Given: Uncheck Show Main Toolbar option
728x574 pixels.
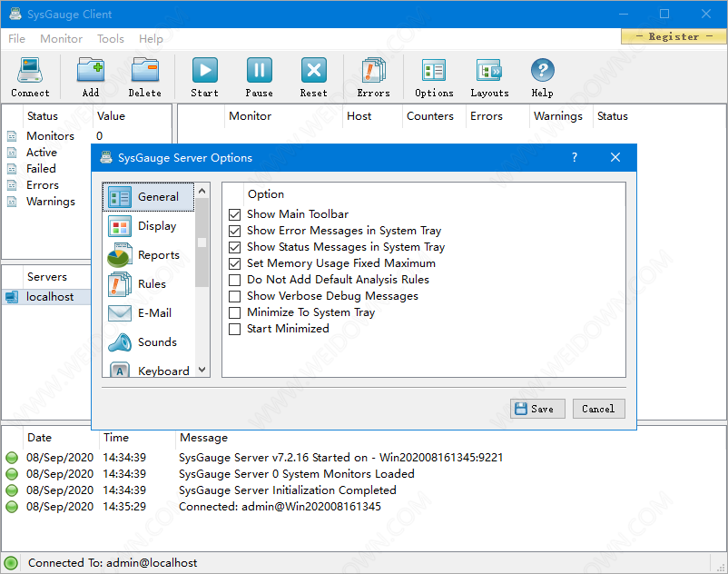Looking at the screenshot, I should [x=235, y=214].
